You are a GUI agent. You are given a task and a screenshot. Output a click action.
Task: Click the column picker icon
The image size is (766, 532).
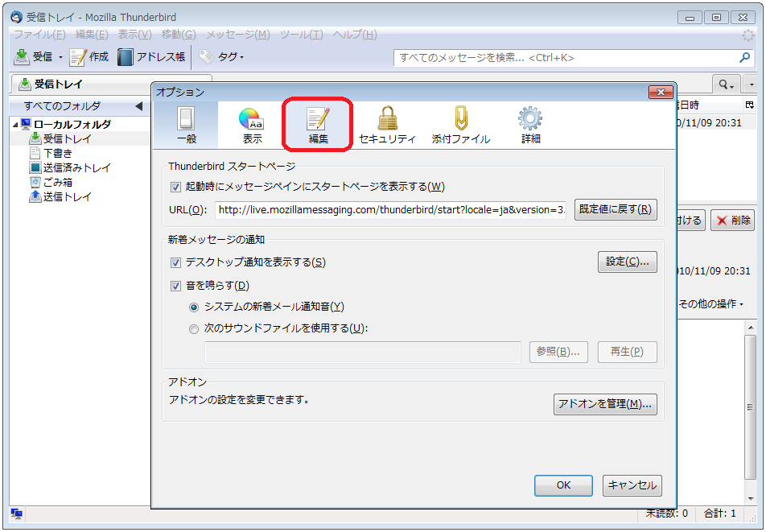[749, 105]
